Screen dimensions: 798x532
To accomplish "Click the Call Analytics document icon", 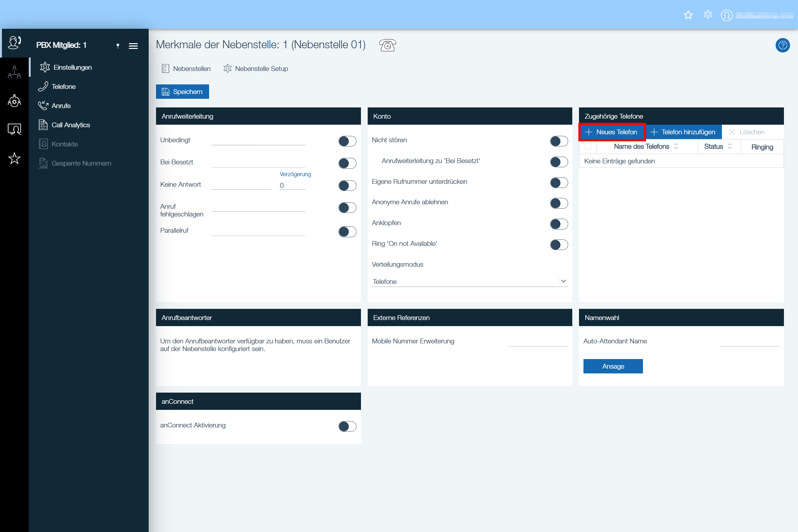I will coord(43,125).
